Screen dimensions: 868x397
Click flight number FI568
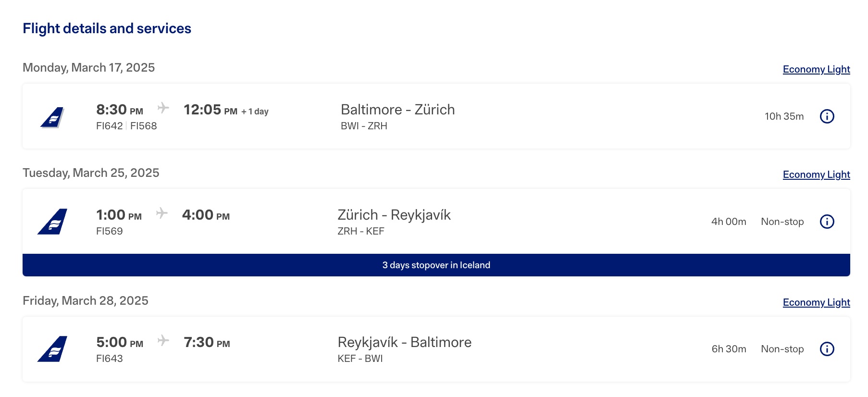tap(144, 126)
